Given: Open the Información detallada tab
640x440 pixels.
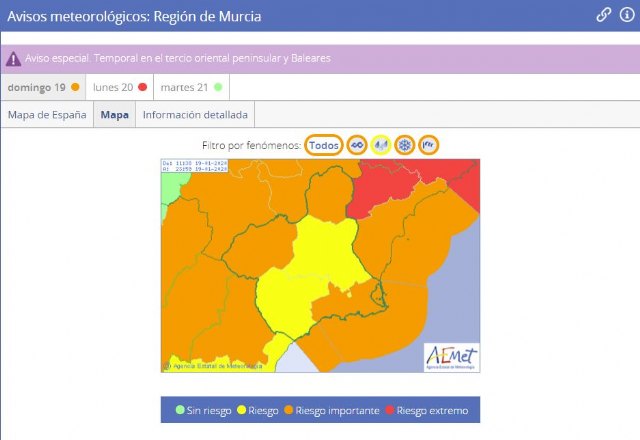Looking at the screenshot, I should click(x=195, y=115).
